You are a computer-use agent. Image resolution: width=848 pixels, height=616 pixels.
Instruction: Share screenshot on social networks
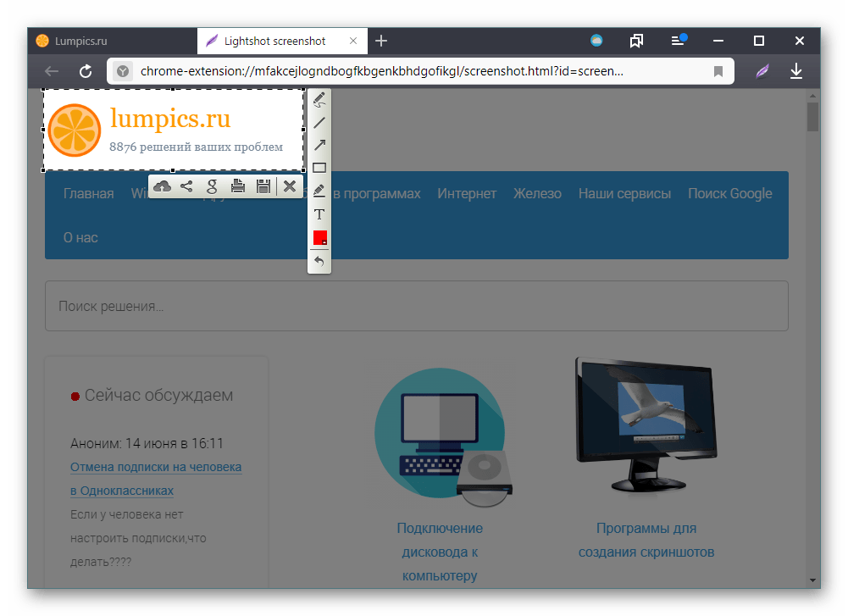click(x=186, y=186)
